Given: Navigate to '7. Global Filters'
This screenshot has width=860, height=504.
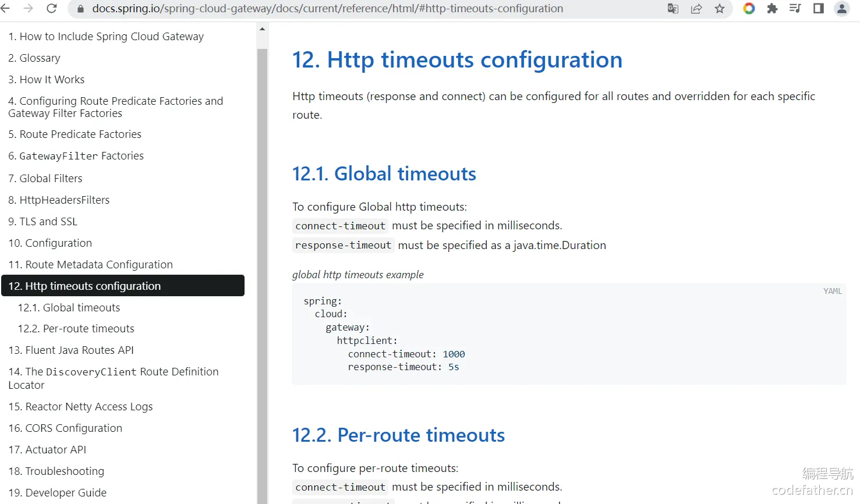Looking at the screenshot, I should click(45, 179).
